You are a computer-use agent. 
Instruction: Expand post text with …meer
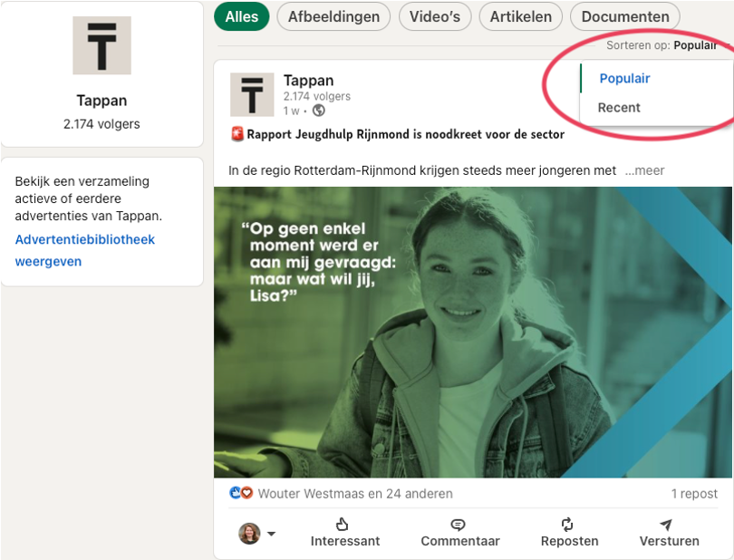pyautogui.click(x=644, y=170)
